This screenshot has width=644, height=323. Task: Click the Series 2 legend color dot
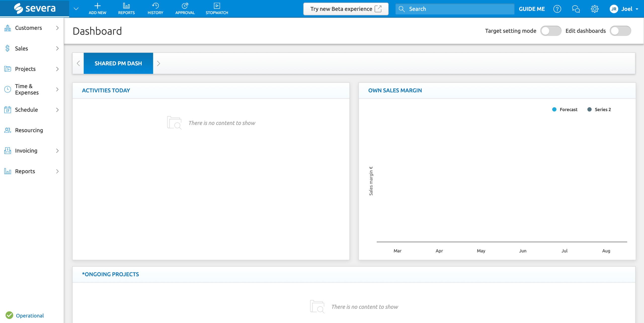(x=589, y=110)
